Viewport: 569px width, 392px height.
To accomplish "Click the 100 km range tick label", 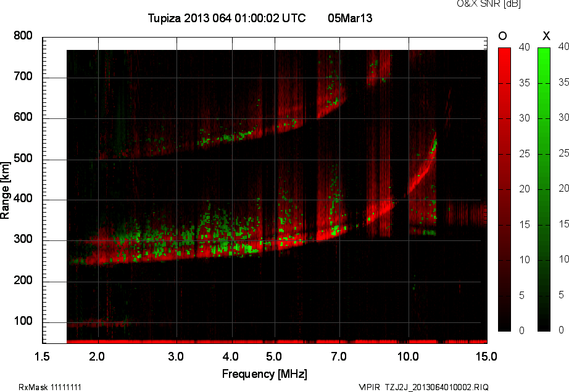I will pos(23,321).
